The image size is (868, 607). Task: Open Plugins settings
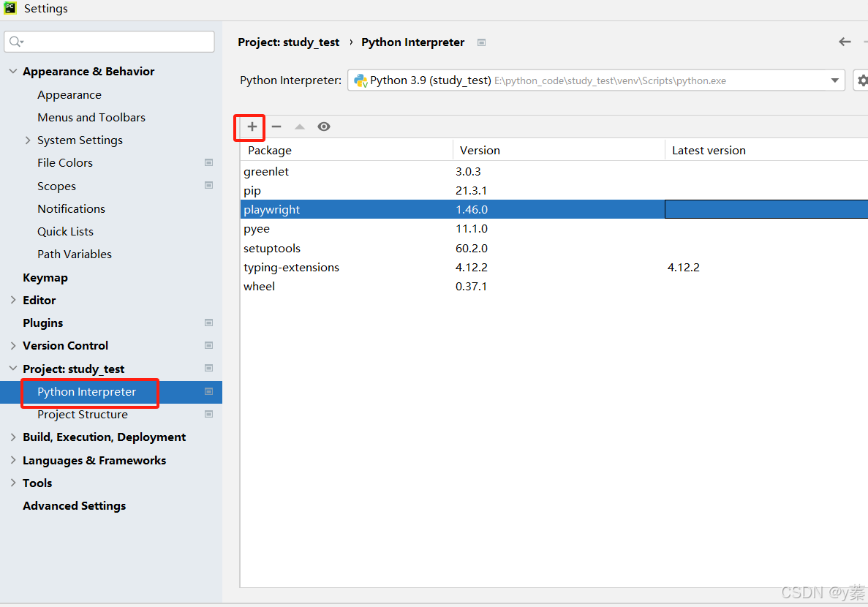point(42,323)
